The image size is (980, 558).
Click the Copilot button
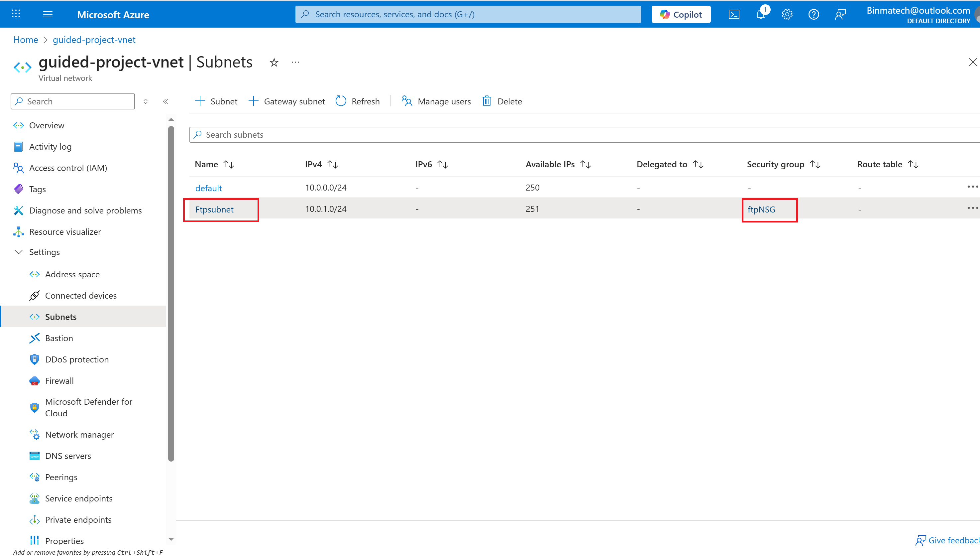pyautogui.click(x=681, y=15)
